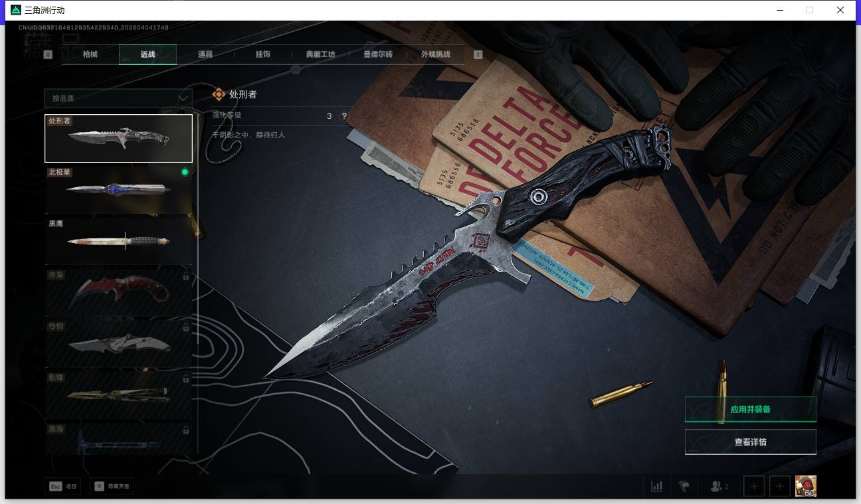Click the lock icon on 黑海
The image size is (861, 504).
coord(185,429)
